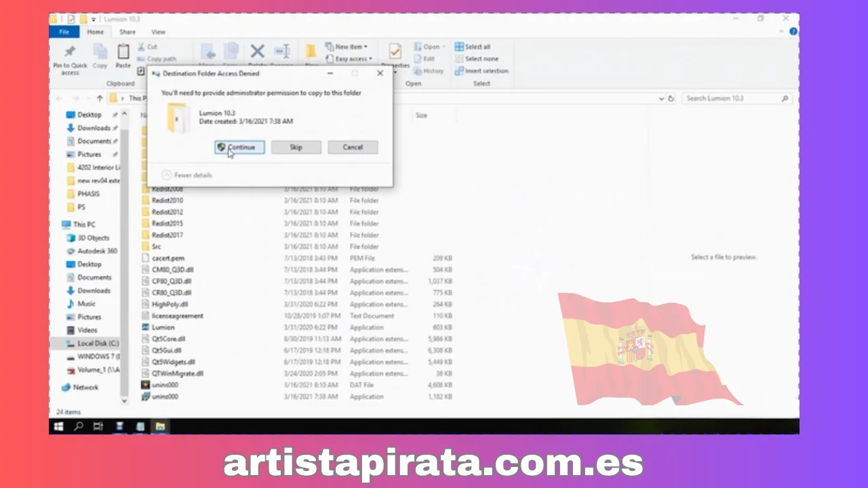Select Autodesk 360 in navigation pane
The height and width of the screenshot is (488, 868).
97,251
